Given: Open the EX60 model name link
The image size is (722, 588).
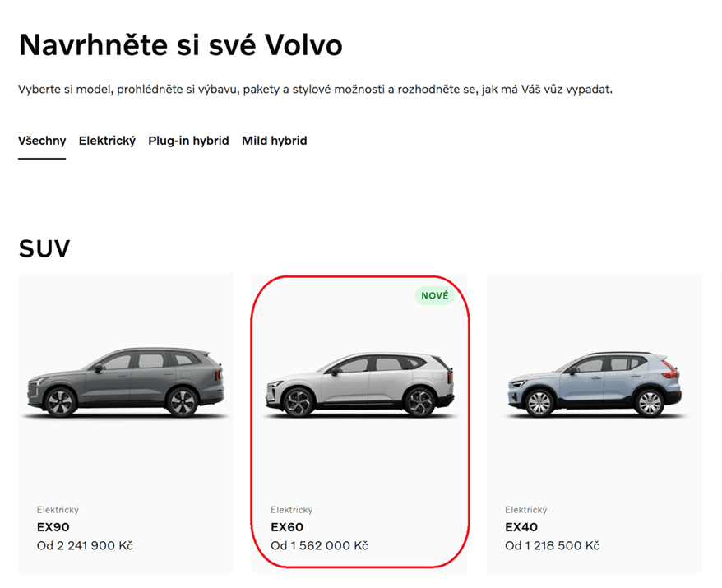Looking at the screenshot, I should pos(287,527).
